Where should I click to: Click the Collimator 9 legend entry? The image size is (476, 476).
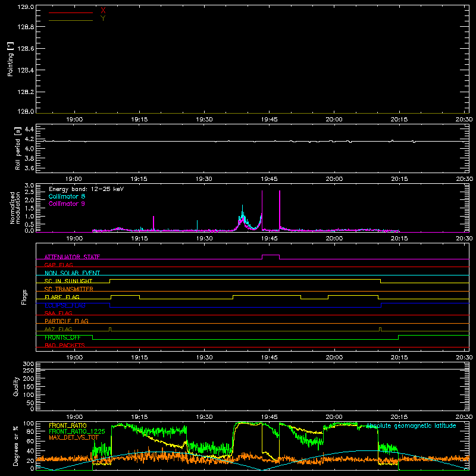(67, 203)
